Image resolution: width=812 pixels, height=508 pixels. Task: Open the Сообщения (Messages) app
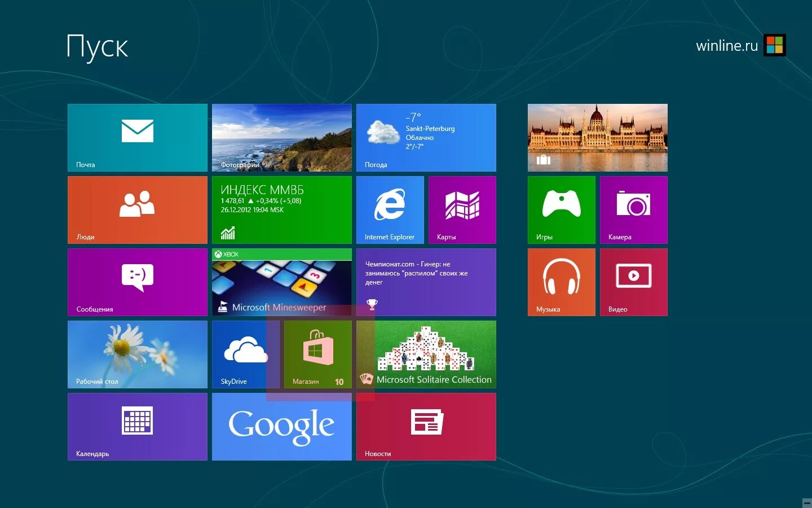(x=137, y=282)
